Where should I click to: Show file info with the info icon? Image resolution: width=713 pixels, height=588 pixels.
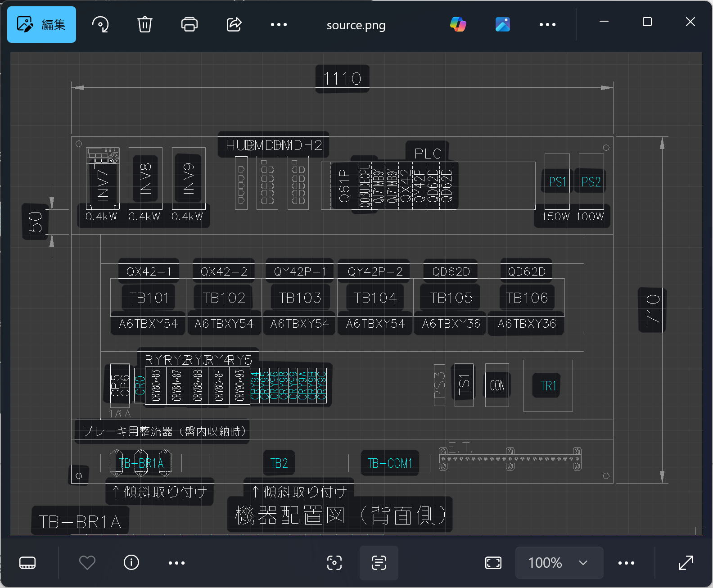pos(131,563)
